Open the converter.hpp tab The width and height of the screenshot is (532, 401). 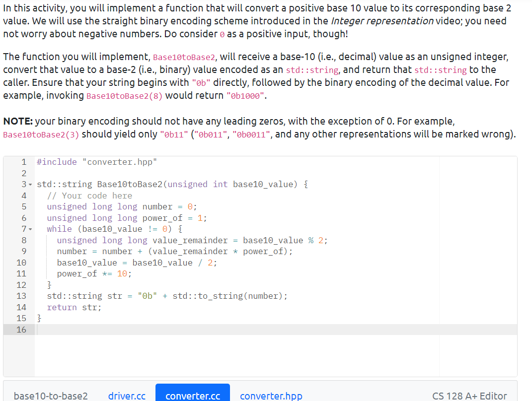pos(271,396)
